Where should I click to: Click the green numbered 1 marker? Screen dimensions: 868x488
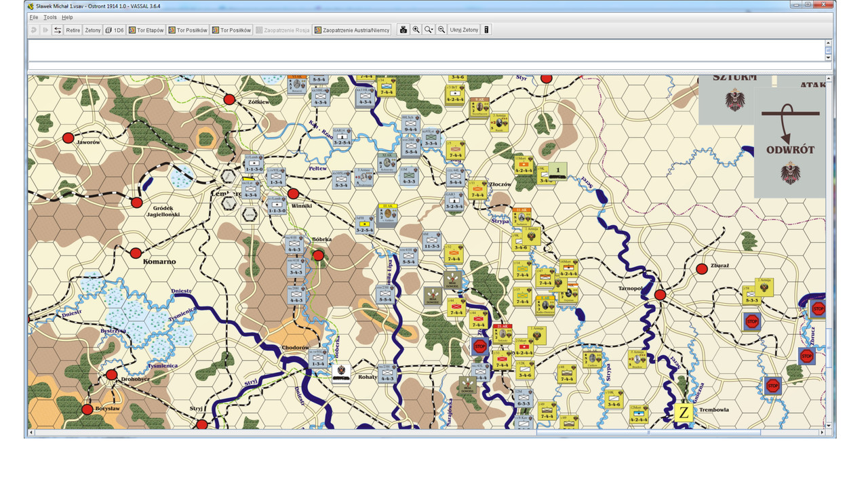coord(557,171)
